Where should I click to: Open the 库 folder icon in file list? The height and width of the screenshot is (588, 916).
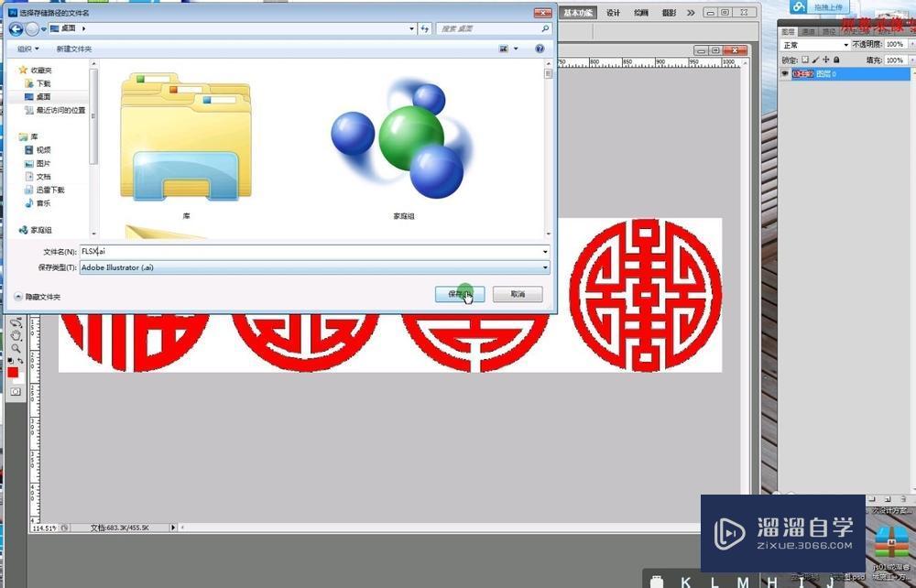click(x=186, y=137)
